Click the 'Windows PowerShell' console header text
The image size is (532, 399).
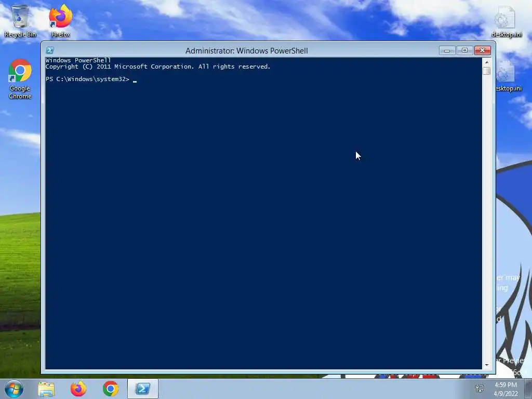pos(78,60)
